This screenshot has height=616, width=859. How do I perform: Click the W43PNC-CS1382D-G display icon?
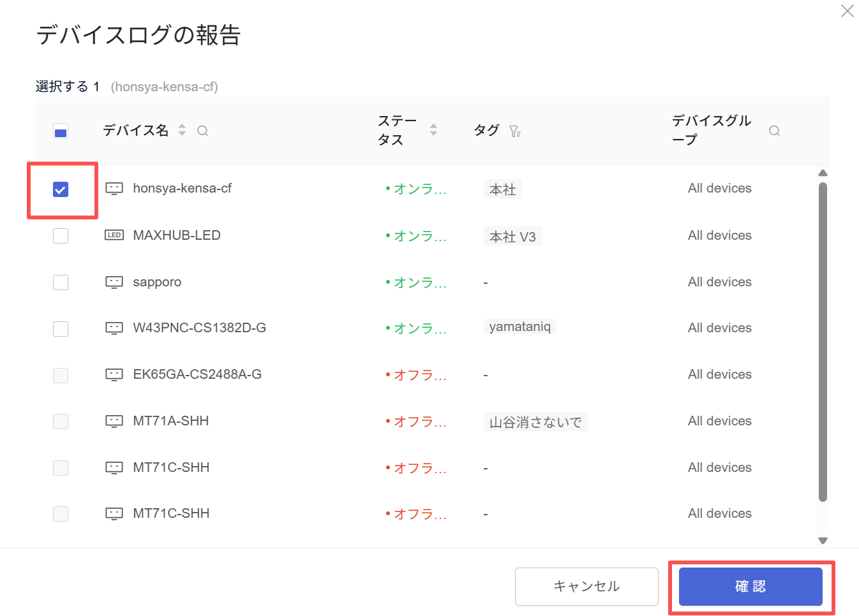(114, 328)
